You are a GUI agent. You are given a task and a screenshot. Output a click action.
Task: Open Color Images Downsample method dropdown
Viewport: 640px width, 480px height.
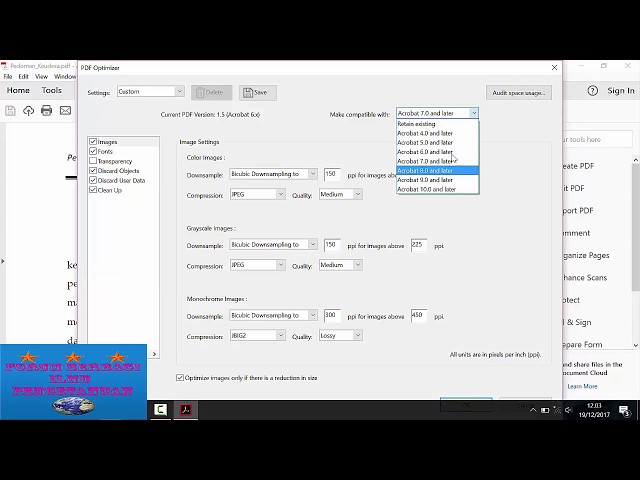pyautogui.click(x=273, y=174)
